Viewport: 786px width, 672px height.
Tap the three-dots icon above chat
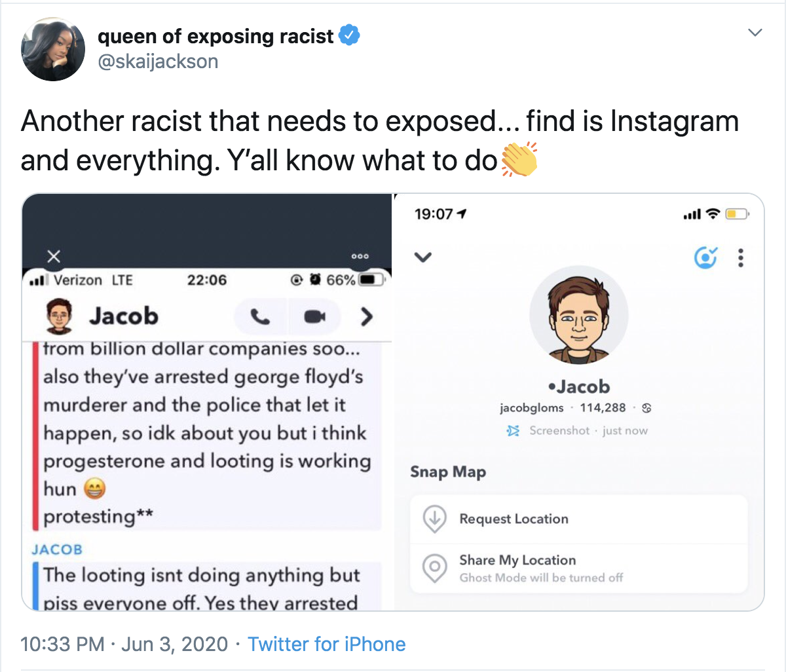(x=360, y=256)
